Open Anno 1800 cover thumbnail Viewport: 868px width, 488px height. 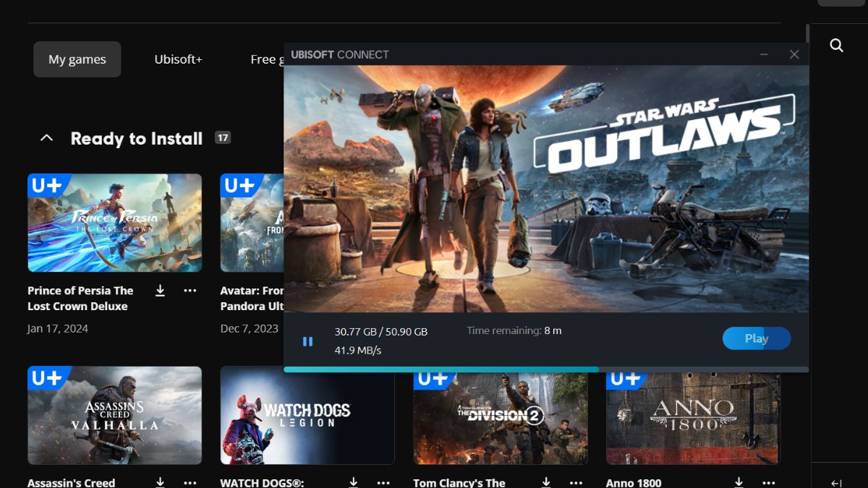[x=693, y=419]
